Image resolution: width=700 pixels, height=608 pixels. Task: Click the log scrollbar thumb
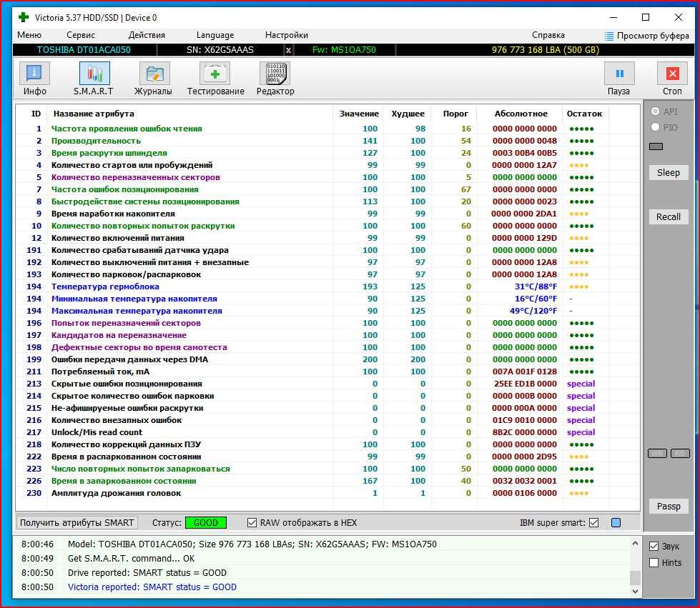(635, 577)
